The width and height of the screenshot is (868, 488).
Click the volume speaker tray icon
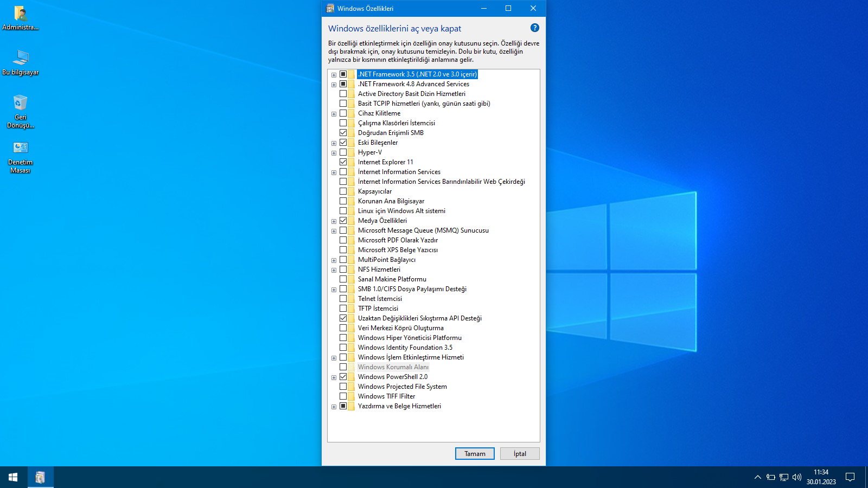coord(796,477)
